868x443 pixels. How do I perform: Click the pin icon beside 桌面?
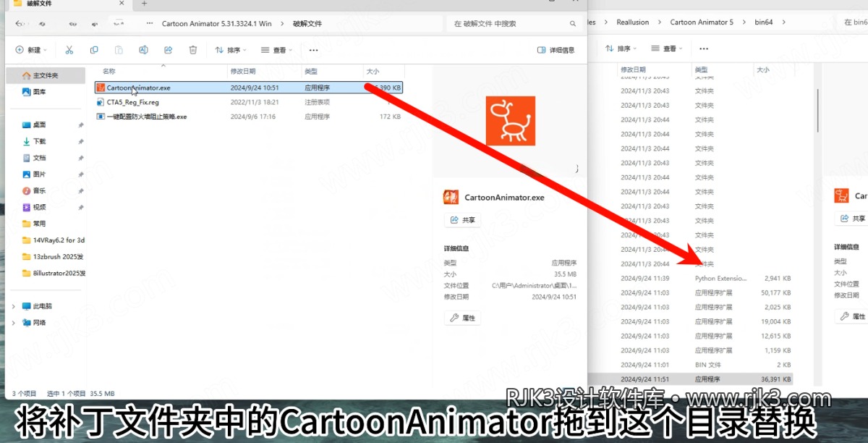(x=80, y=125)
